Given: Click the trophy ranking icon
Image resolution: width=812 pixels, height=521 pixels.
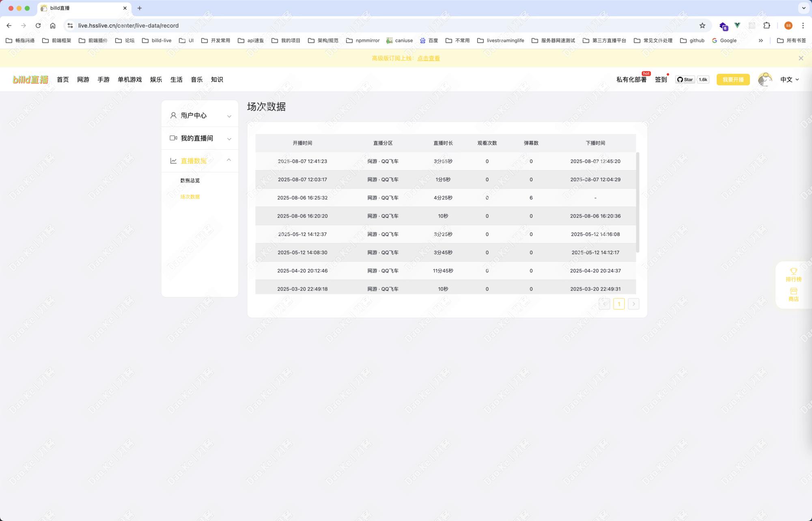Looking at the screenshot, I should 793,271.
